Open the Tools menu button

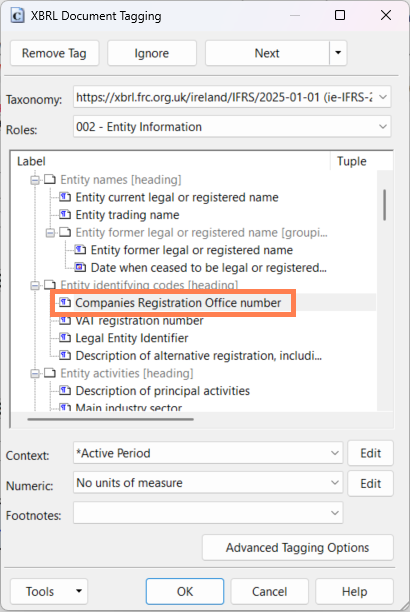point(49,591)
